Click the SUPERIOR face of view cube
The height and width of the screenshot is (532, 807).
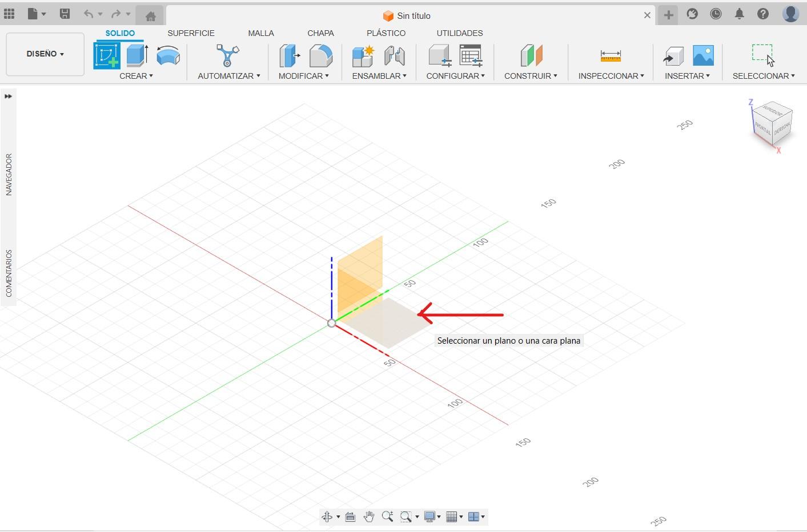click(x=773, y=110)
